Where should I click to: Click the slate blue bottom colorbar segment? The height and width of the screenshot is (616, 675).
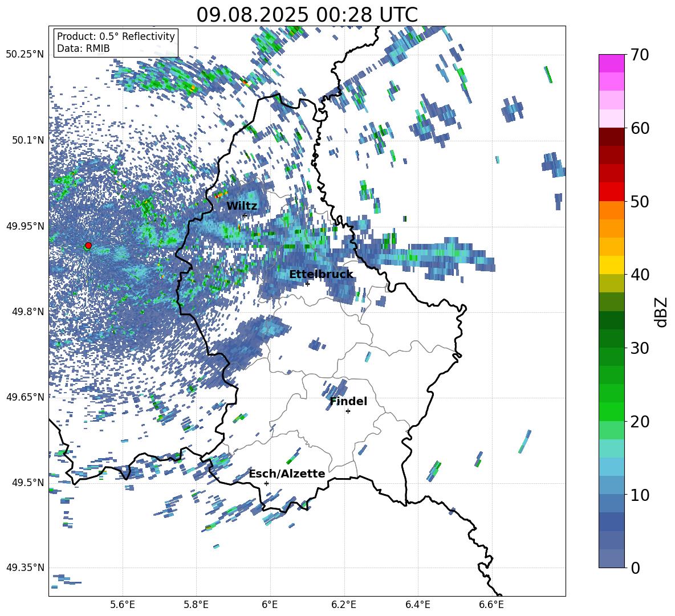pyautogui.click(x=611, y=558)
